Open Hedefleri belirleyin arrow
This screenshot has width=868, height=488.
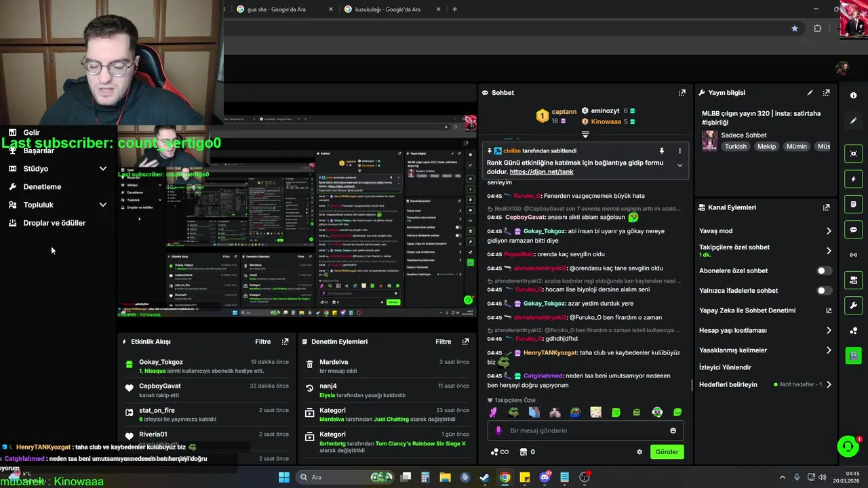(x=829, y=384)
